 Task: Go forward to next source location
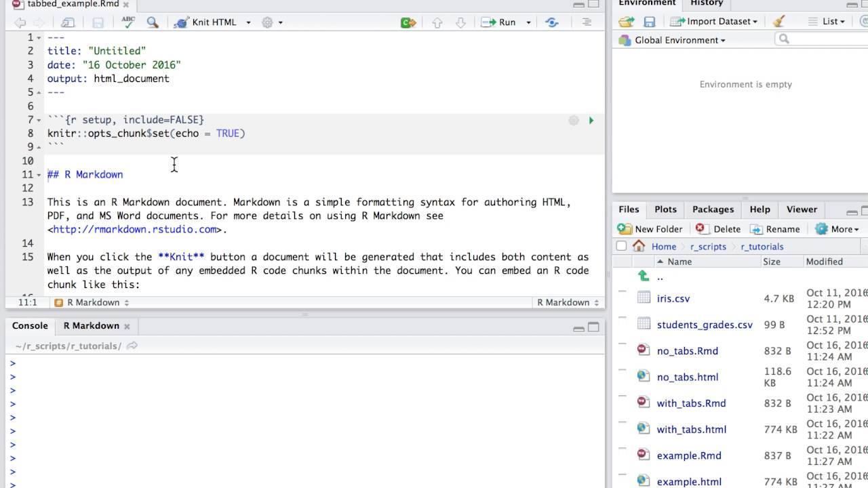(x=40, y=22)
